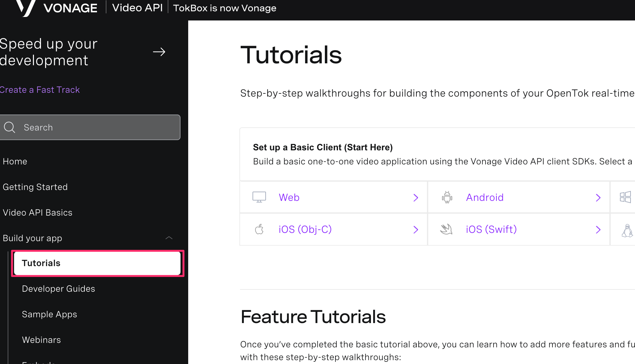
Task: Click the Android tutorial link
Action: click(485, 197)
